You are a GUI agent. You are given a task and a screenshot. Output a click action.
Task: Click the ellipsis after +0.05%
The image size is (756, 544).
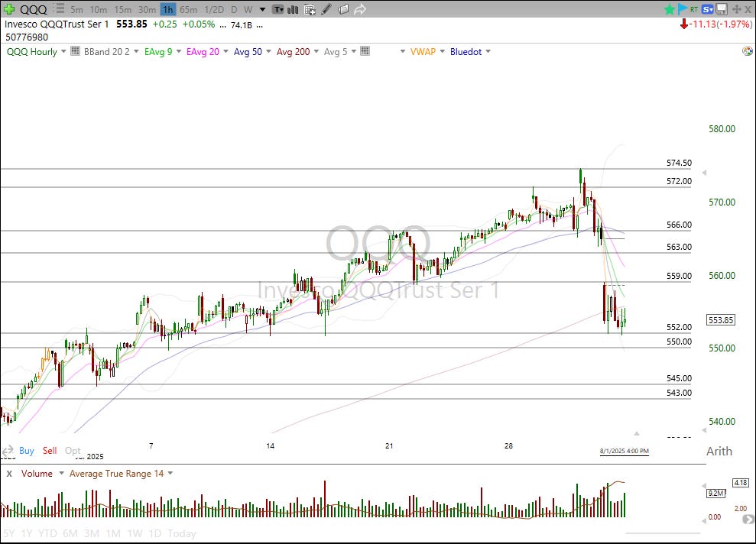(x=222, y=25)
